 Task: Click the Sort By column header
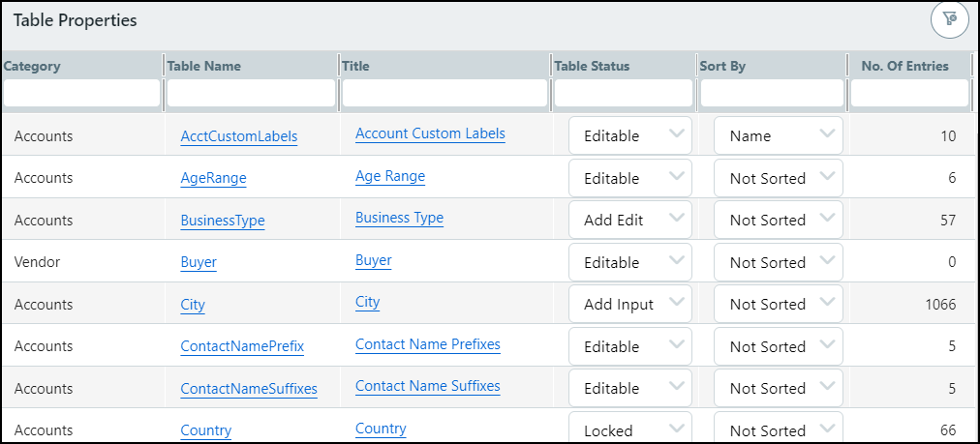[722, 66]
